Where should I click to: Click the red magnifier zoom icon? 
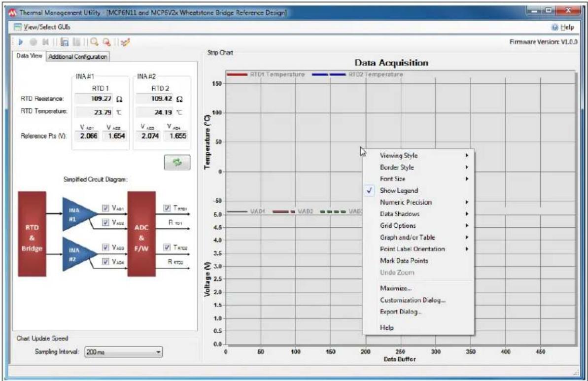pyautogui.click(x=107, y=42)
